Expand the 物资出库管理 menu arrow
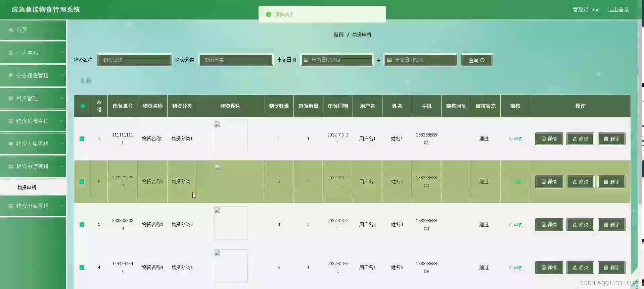 [62, 206]
